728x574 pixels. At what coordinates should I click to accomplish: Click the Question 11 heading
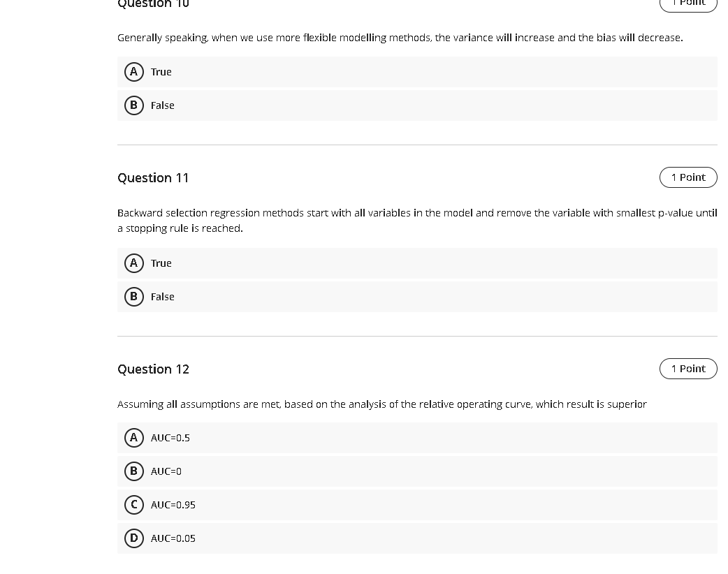pyautogui.click(x=153, y=177)
